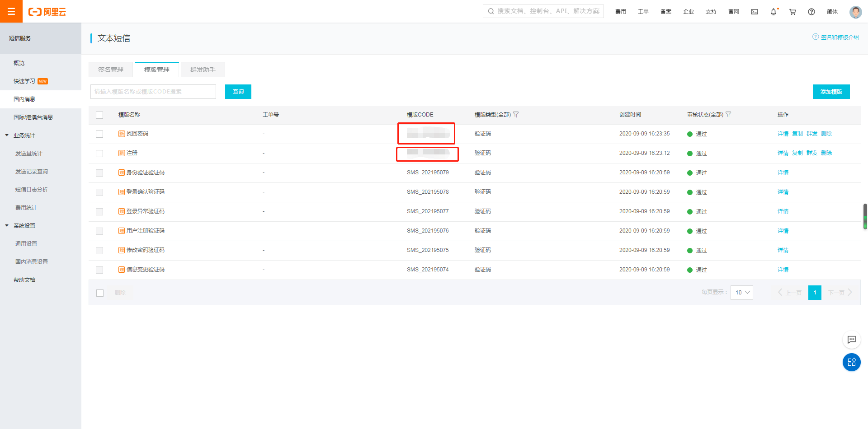
Task: Click the 添加模版 button
Action: (831, 92)
